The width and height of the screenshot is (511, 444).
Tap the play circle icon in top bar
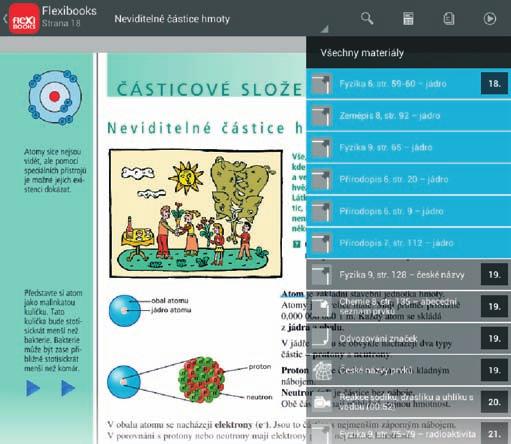click(x=490, y=19)
